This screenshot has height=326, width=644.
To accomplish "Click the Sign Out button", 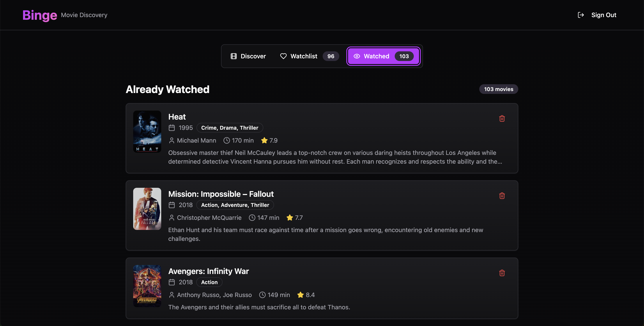I will click(597, 15).
